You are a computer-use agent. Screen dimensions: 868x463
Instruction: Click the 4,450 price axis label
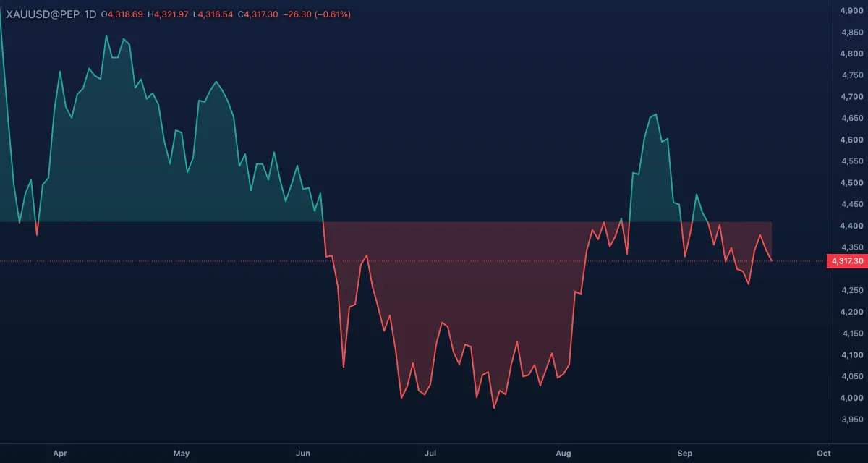(851, 205)
